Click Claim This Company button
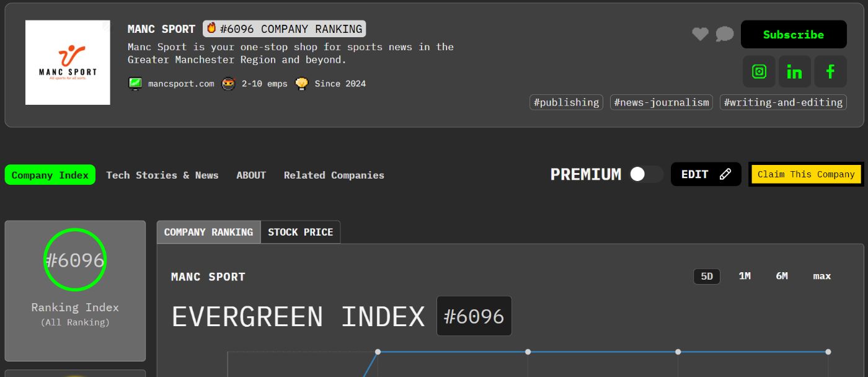Image resolution: width=868 pixels, height=377 pixels. click(x=805, y=174)
